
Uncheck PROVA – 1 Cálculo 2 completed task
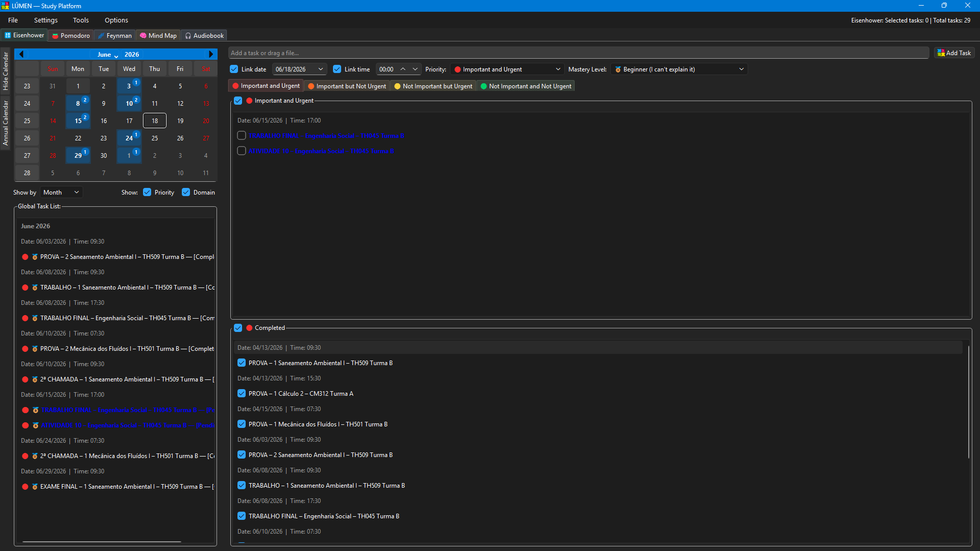tap(242, 394)
